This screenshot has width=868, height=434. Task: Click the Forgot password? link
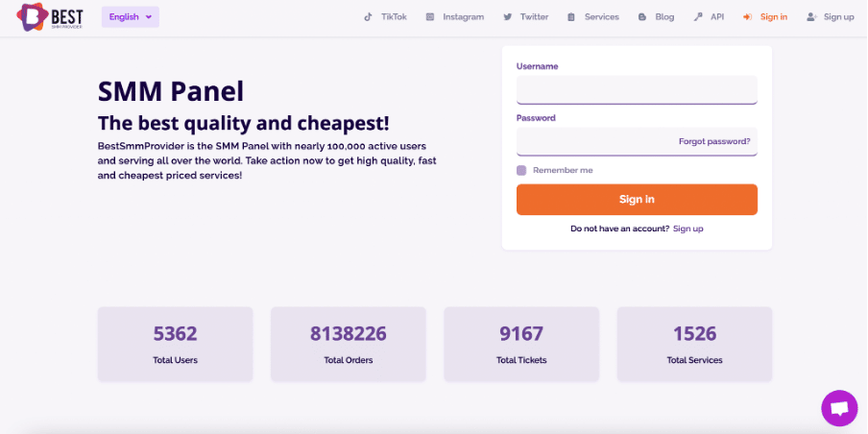point(714,142)
